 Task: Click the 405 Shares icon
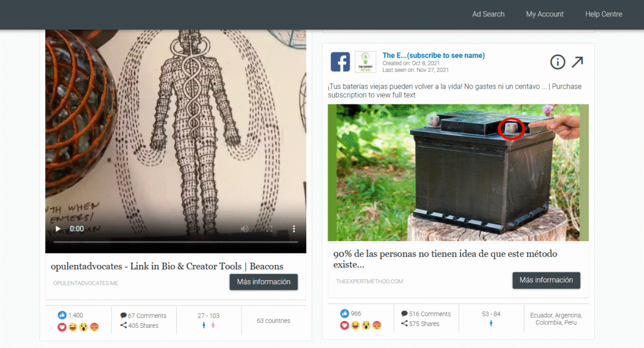123,325
